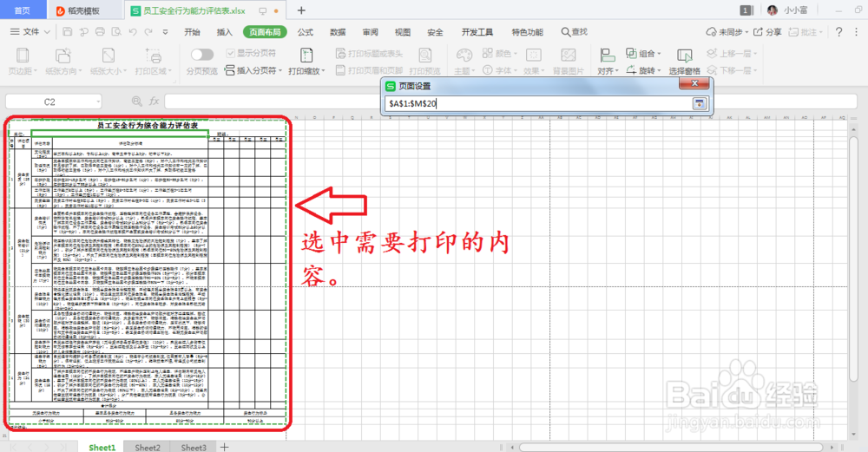Image resolution: width=868 pixels, height=452 pixels.
Task: Click the Print icon in quick toolbar
Action: click(100, 32)
